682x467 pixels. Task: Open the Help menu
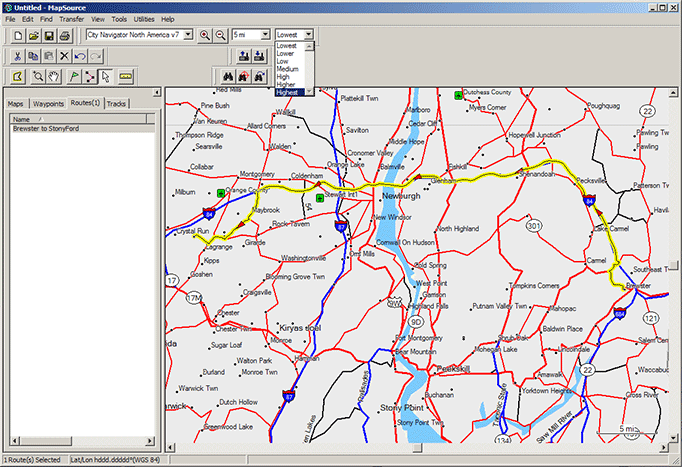pos(168,19)
